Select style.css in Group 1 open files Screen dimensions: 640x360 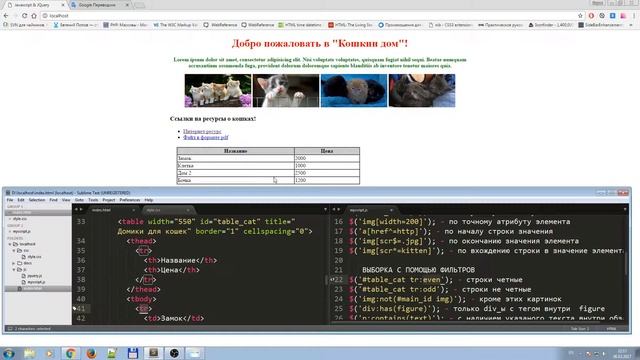pos(19,219)
